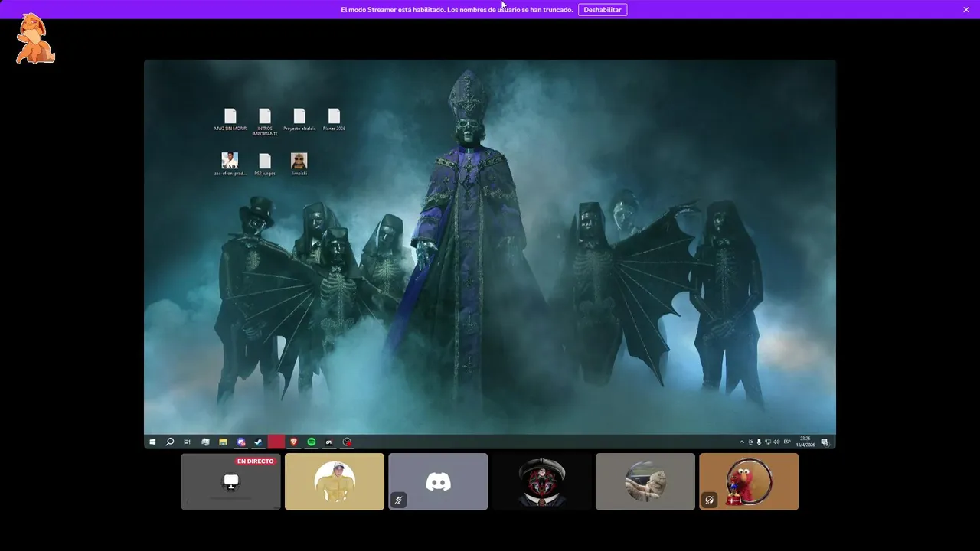Image resolution: width=980 pixels, height=551 pixels.
Task: Select the Elmo avatar participant tile
Action: click(x=749, y=481)
